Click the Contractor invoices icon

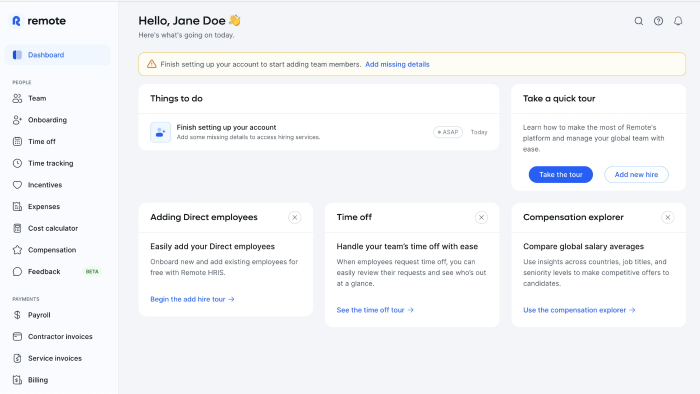tap(17, 336)
